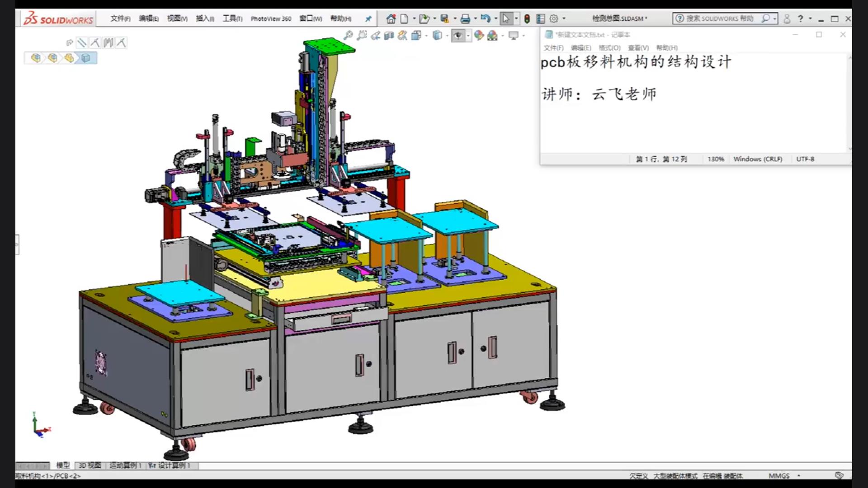Click the Rebuild traffic light icon
The image size is (868, 488).
click(527, 19)
